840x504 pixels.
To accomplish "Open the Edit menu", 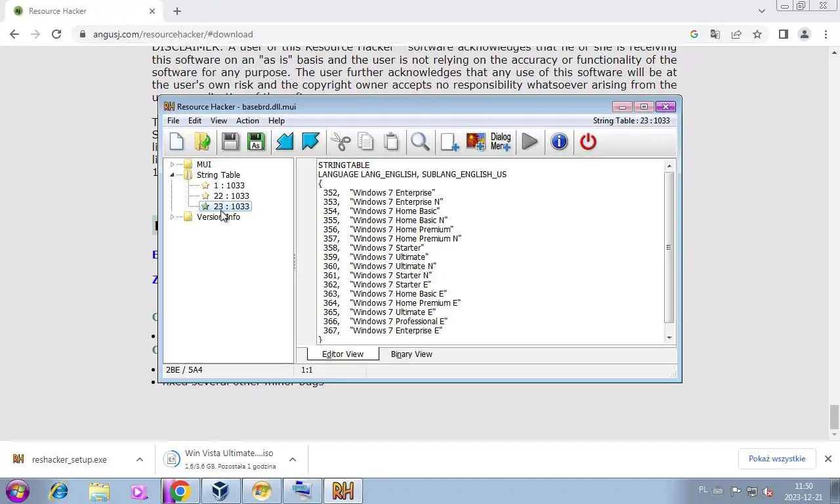I will tap(195, 121).
